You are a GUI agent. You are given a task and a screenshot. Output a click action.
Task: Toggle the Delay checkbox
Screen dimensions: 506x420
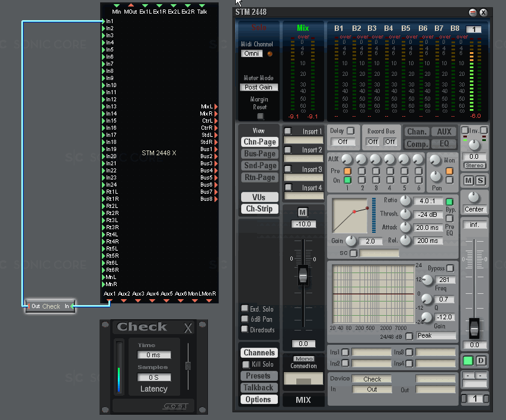coord(350,131)
